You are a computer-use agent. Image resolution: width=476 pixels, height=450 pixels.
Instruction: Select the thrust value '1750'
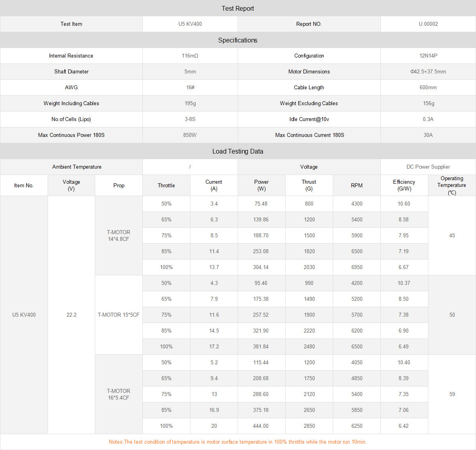(309, 378)
